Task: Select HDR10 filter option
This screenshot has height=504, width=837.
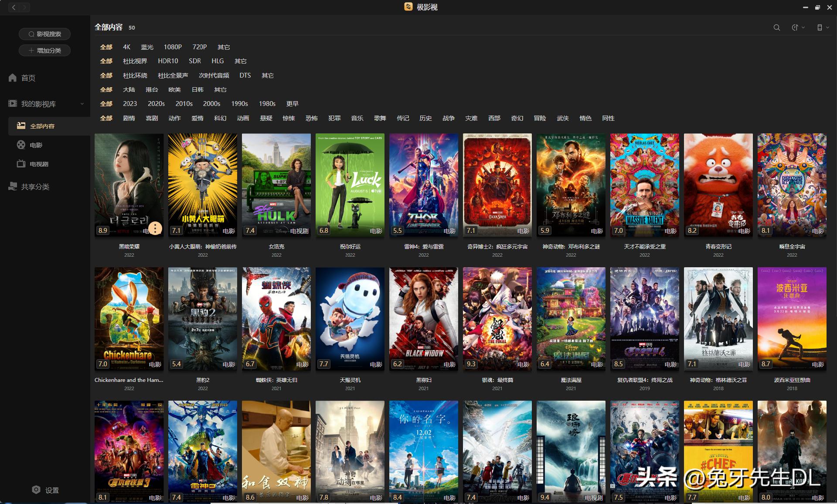Action: [x=168, y=61]
